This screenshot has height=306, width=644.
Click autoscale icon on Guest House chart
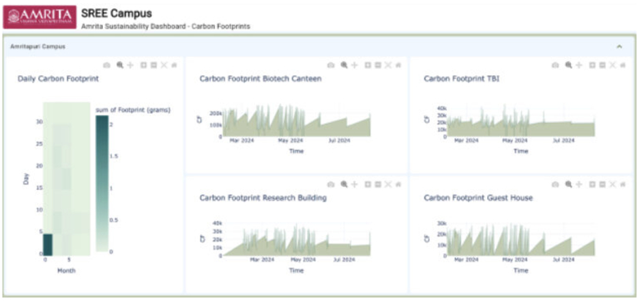[x=612, y=184]
